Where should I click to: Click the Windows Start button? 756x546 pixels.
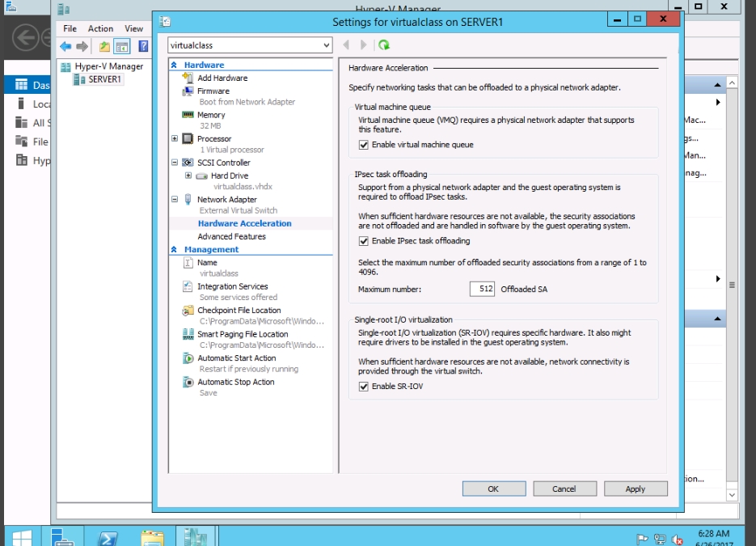click(x=22, y=539)
